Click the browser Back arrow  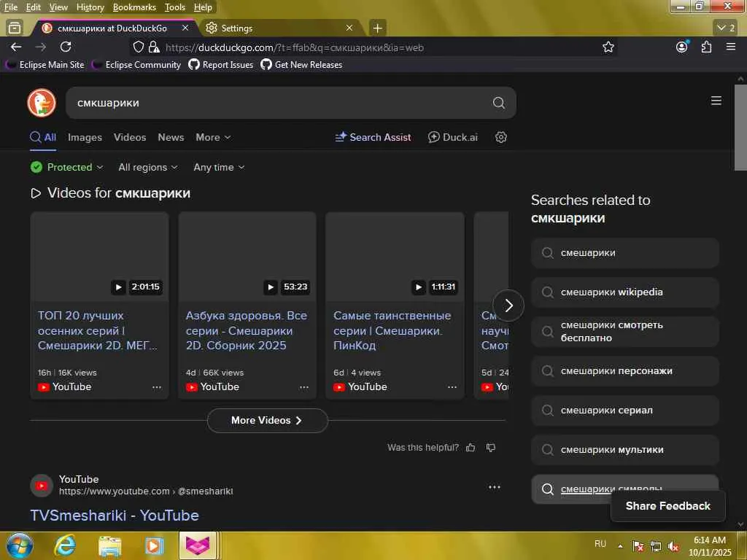pos(16,47)
